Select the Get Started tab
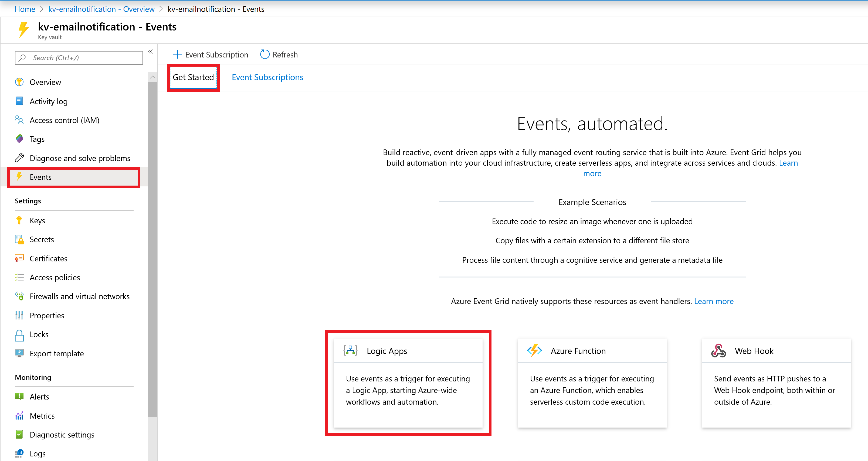 tap(193, 77)
